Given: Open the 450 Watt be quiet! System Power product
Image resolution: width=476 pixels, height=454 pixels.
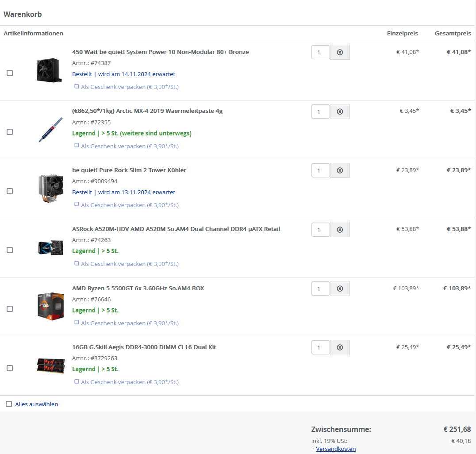Looking at the screenshot, I should (x=160, y=52).
